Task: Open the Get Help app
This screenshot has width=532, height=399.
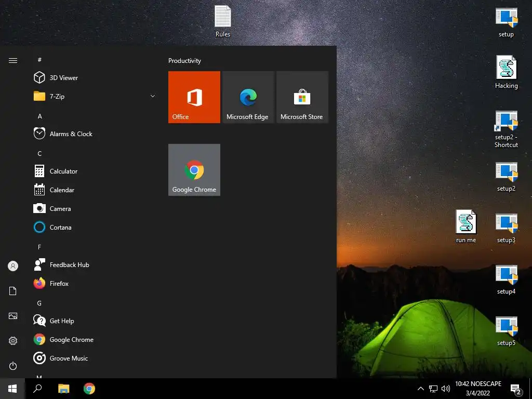Action: coord(95,321)
